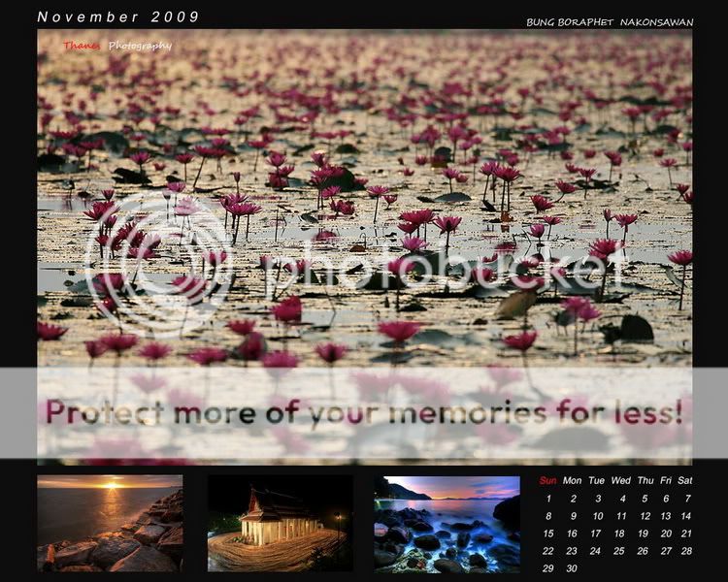728x582 pixels.
Task: Click the "Thu" day header
Action: pyautogui.click(x=645, y=481)
